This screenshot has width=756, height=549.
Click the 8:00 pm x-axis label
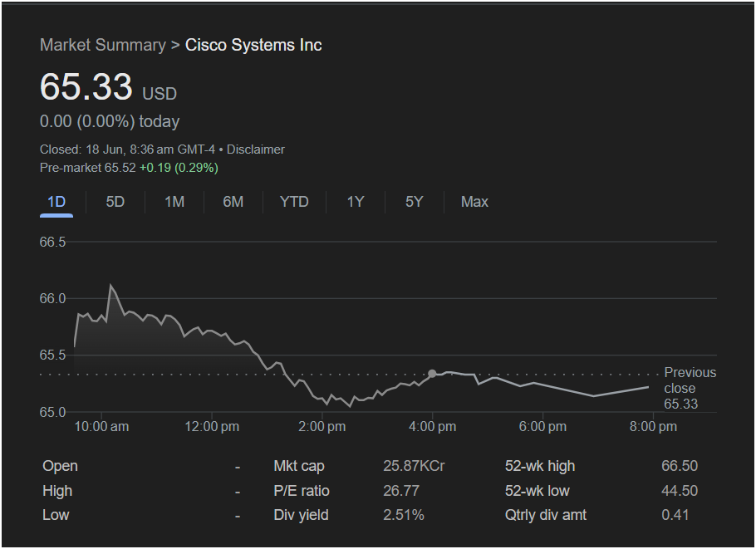pos(653,427)
